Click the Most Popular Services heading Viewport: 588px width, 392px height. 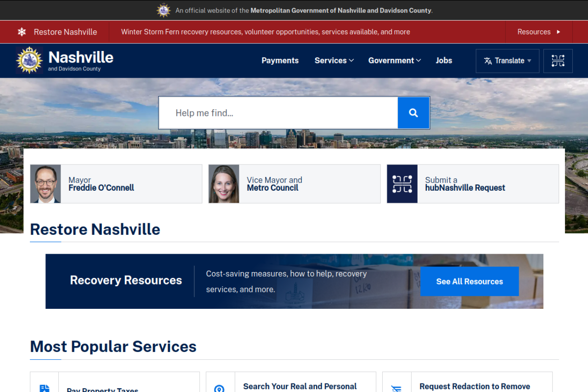tap(113, 347)
